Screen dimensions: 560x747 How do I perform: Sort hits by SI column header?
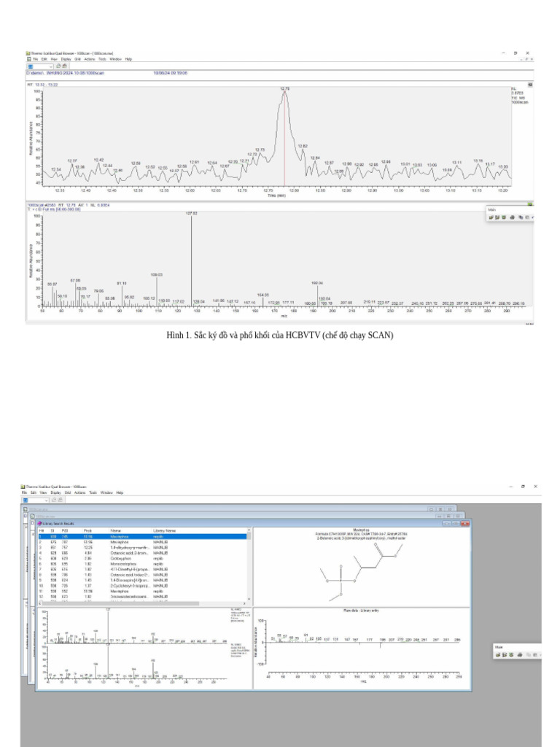54,531
